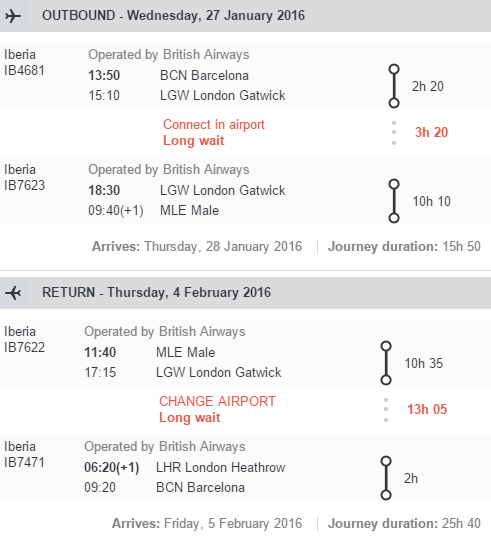Click the 10h 35 flight duration line icon
Screen dimensions: 491x544
coord(386,363)
